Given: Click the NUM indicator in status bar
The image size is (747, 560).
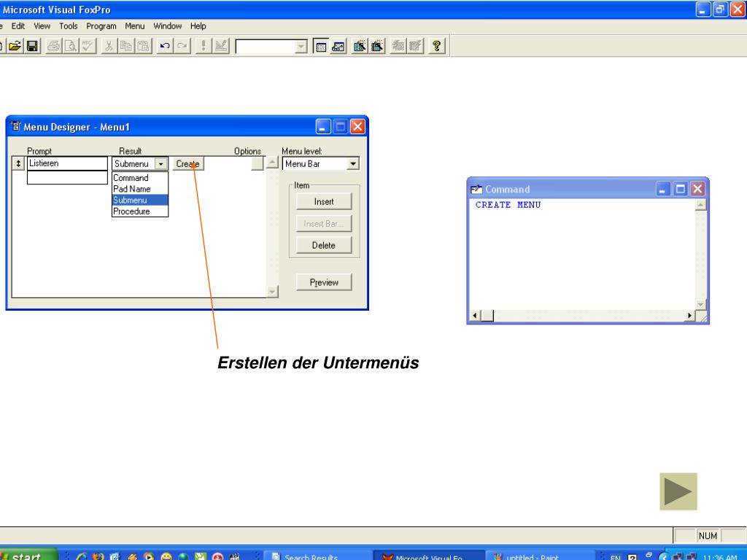Looking at the screenshot, I should coord(708,536).
